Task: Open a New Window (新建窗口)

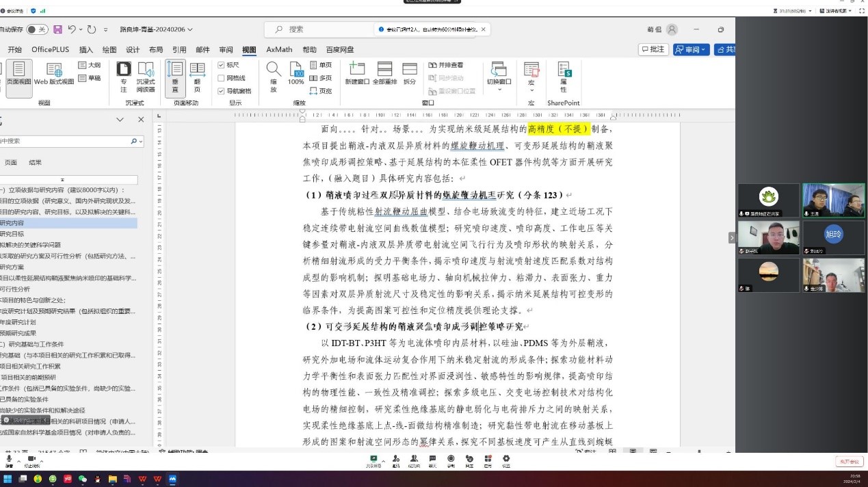Action: 356,74
